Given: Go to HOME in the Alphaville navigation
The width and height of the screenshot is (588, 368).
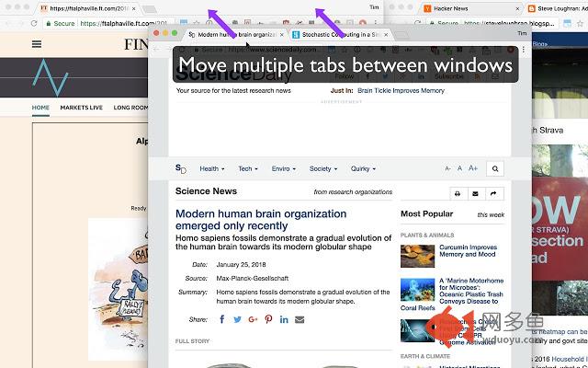Looking at the screenshot, I should pyautogui.click(x=40, y=108).
